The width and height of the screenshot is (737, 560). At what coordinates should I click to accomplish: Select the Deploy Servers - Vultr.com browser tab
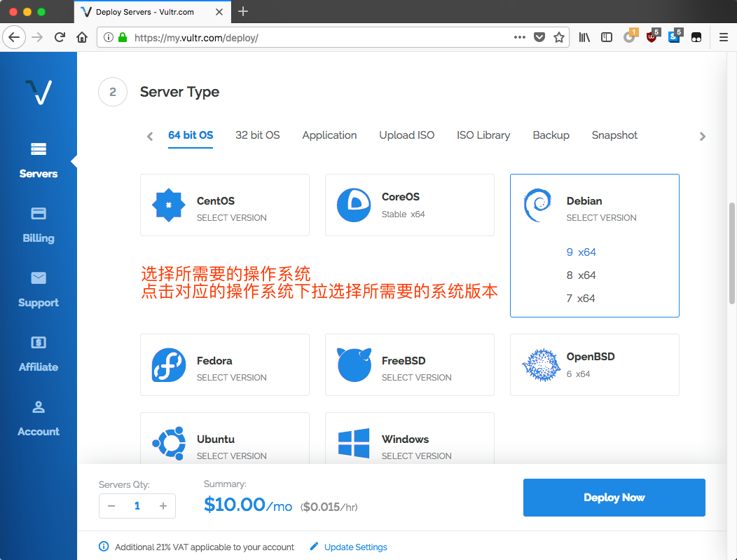(x=152, y=12)
